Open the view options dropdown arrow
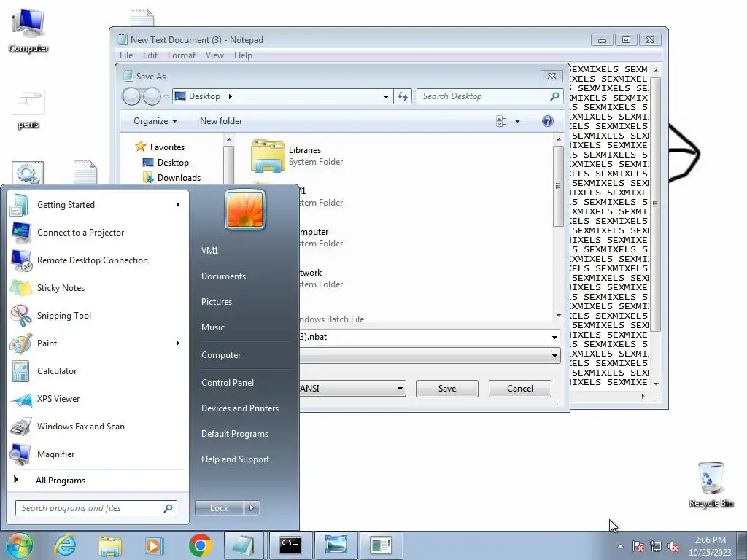This screenshot has height=560, width=747. click(x=517, y=121)
